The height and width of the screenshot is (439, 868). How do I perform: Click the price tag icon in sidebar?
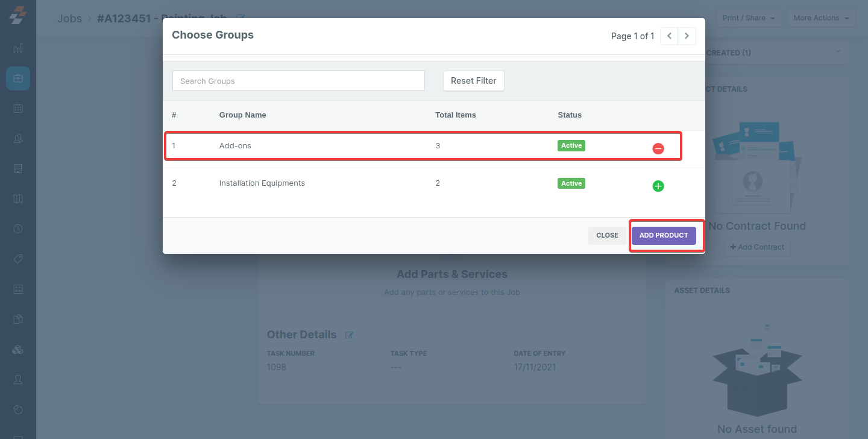click(x=18, y=259)
